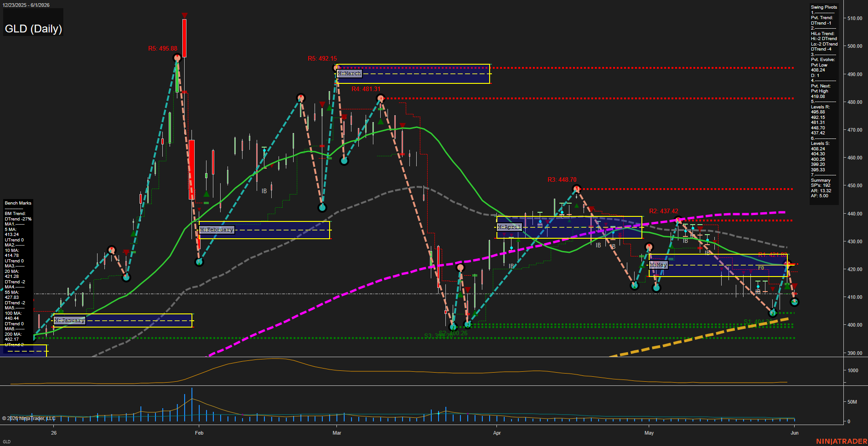The height and width of the screenshot is (446, 868).
Task: Click the 450.00 price axis label
Action: pos(855,186)
